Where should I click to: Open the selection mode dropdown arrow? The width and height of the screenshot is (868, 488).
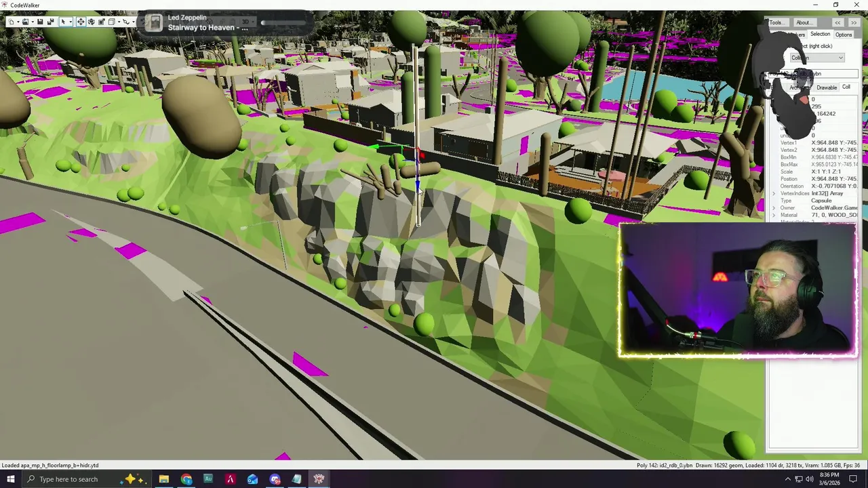point(71,22)
